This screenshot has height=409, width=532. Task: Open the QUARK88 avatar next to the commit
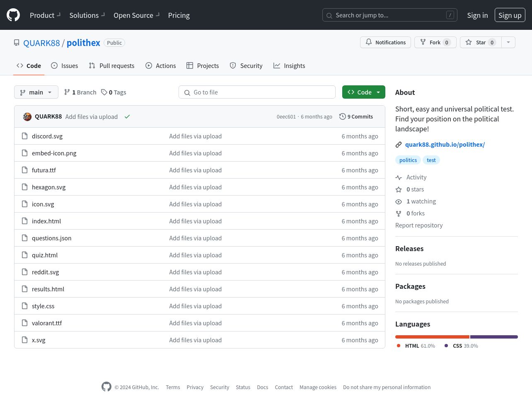click(27, 117)
